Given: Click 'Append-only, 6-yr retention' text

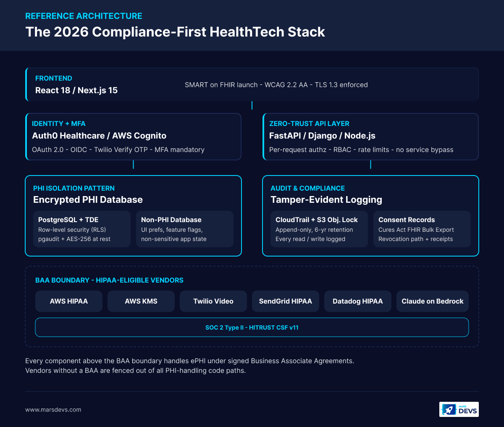Looking at the screenshot, I should [314, 230].
